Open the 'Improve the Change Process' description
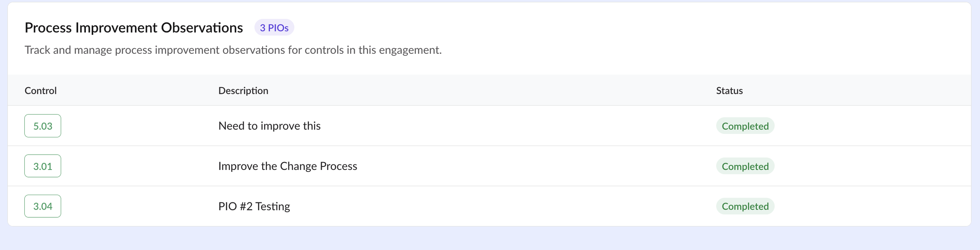 pyautogui.click(x=287, y=166)
